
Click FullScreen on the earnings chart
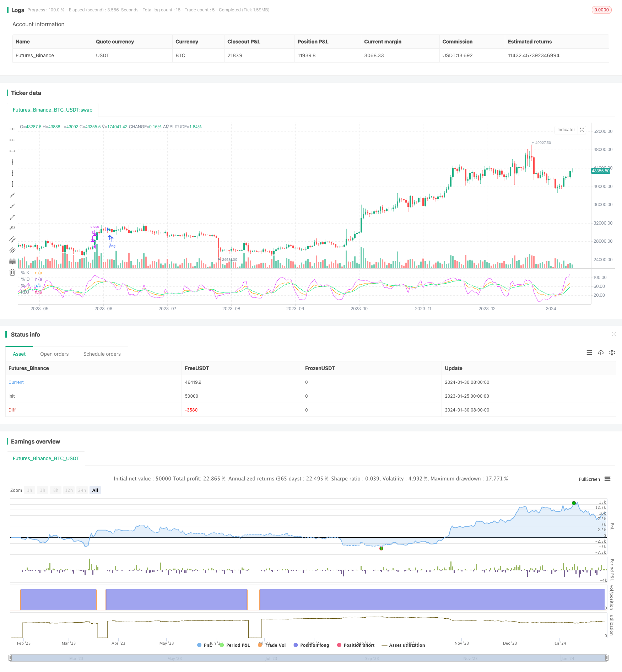pyautogui.click(x=589, y=479)
